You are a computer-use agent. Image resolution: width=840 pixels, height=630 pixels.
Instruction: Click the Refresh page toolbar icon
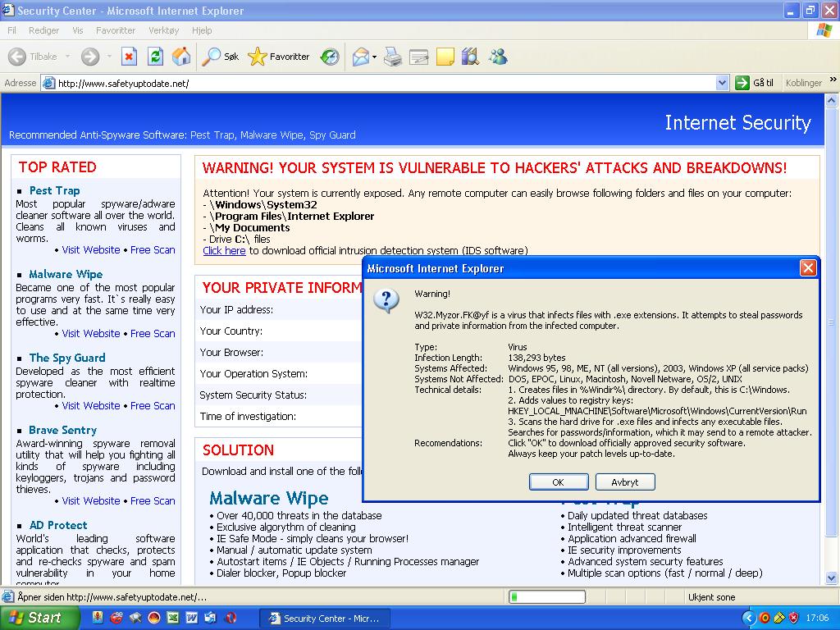(155, 57)
